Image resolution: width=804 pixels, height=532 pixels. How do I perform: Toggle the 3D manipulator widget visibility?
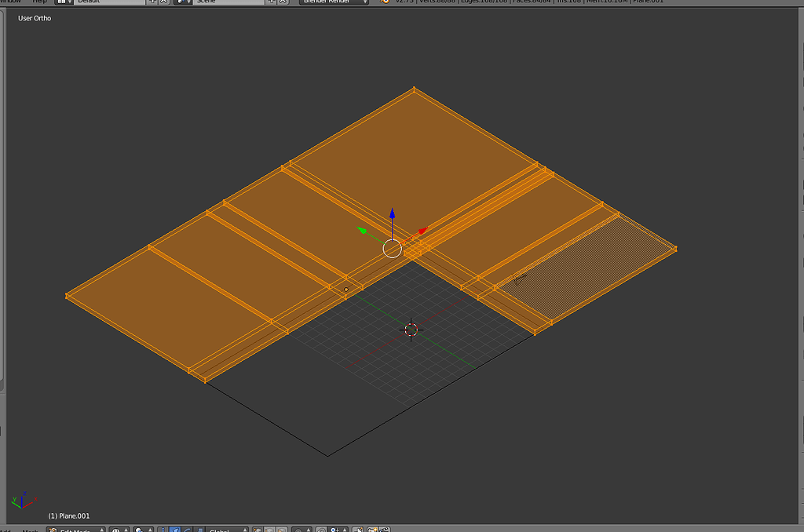tap(163, 528)
